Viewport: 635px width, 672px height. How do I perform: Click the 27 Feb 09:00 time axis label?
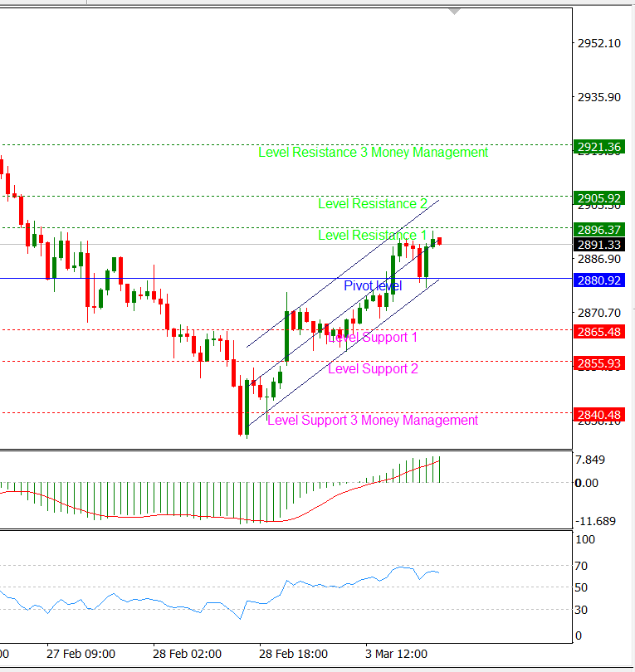click(81, 653)
